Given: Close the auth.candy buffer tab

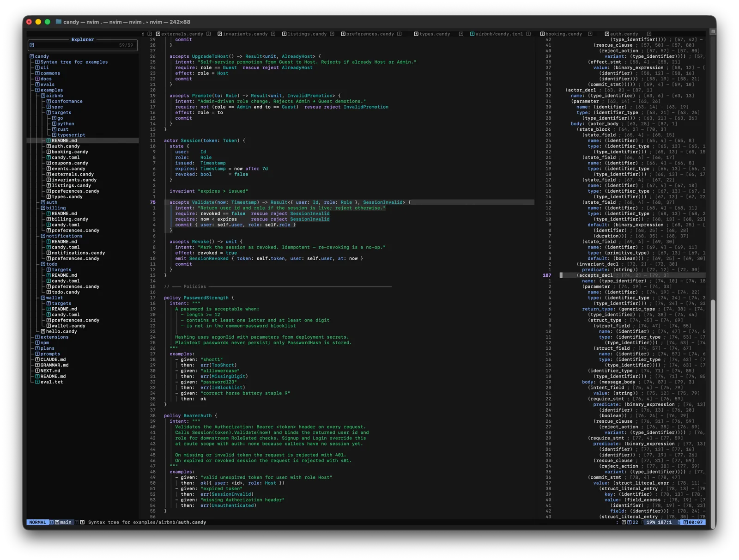Looking at the screenshot, I should (649, 34).
